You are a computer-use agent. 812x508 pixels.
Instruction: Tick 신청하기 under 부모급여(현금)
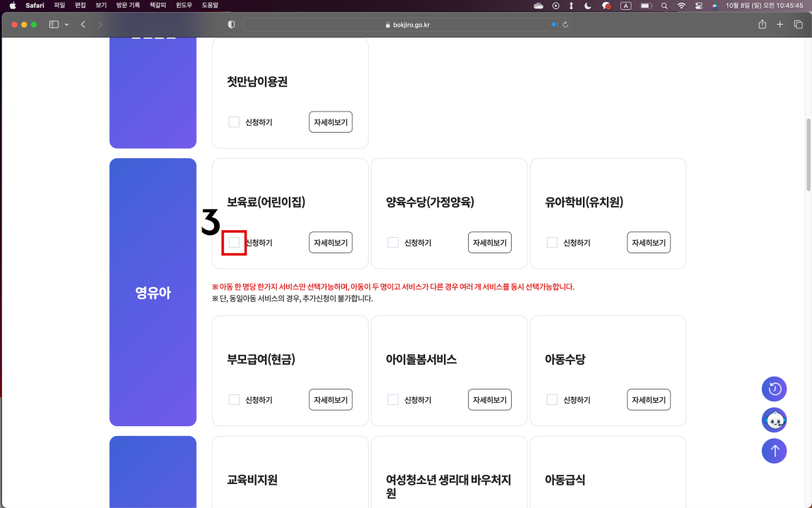coord(233,399)
